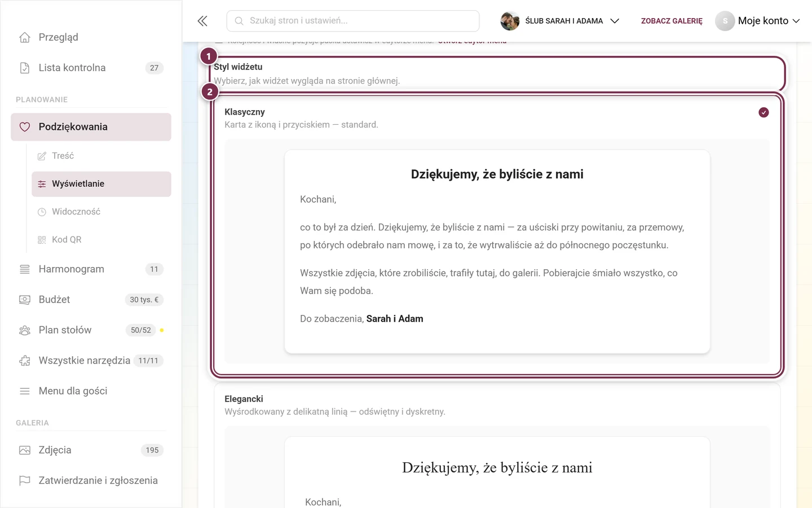The image size is (812, 508).
Task: Click the picture icon beside Zdjęcia
Action: click(x=25, y=450)
